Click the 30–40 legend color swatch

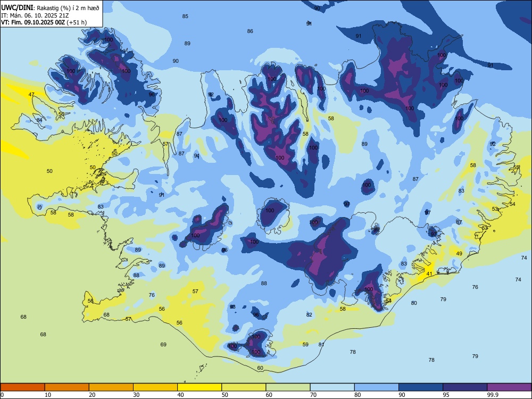coord(155,387)
